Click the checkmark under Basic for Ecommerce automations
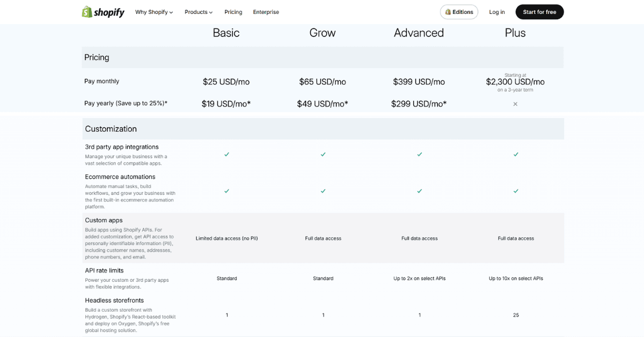This screenshot has width=644, height=337. point(226,191)
